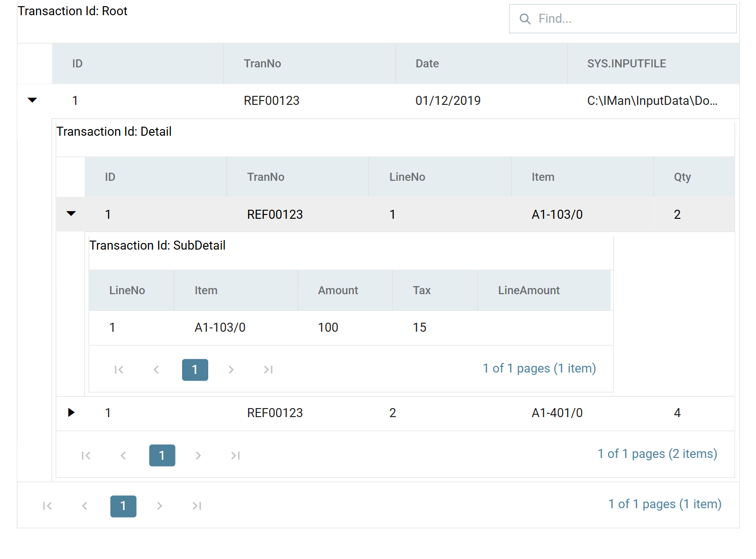Go to first page in Detail pager
This screenshot has height=559, width=756.
point(86,456)
